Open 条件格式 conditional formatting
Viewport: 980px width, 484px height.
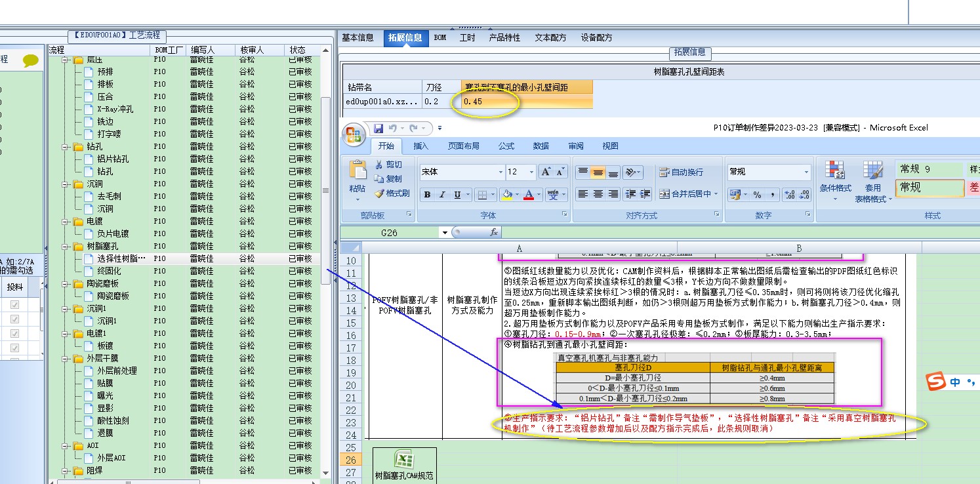coord(835,181)
